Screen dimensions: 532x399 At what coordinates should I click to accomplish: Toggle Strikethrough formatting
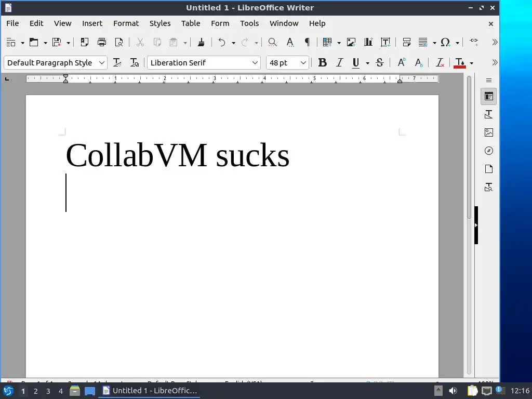point(380,62)
